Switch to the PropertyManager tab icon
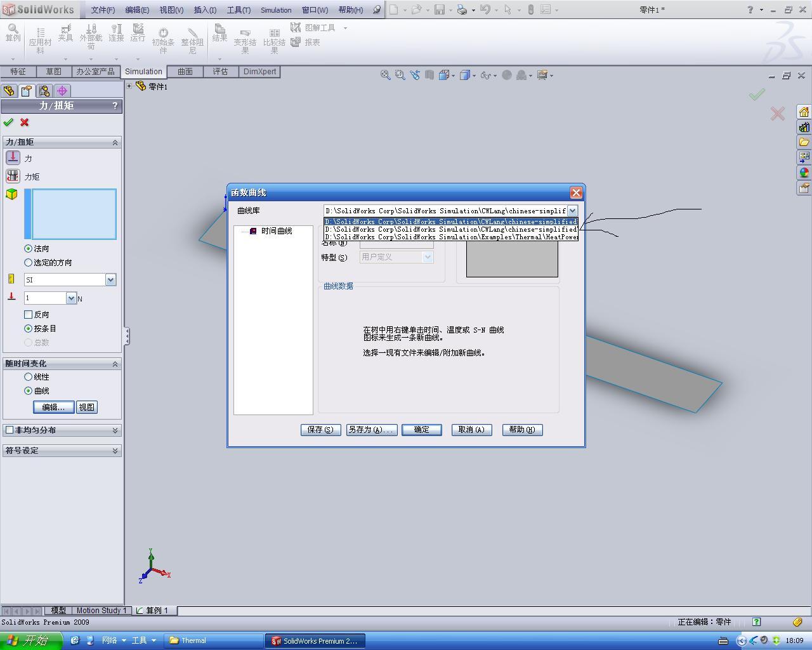 (x=26, y=91)
